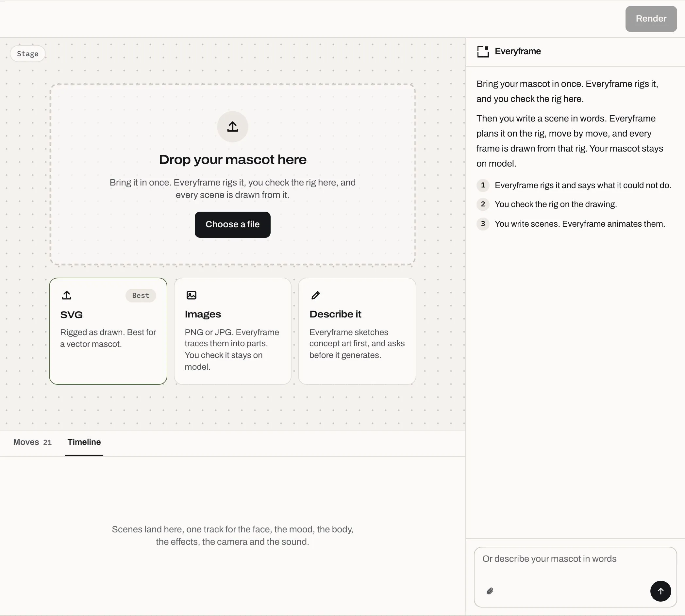Click 'Scenes land here' timeline placeholder text
Viewport: 685px width, 616px height.
[233, 535]
